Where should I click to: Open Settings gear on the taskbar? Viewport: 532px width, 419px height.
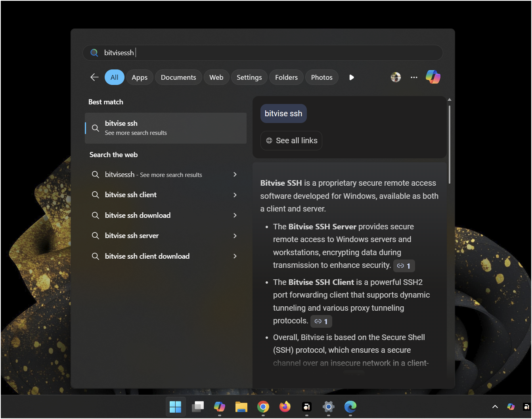coord(329,407)
